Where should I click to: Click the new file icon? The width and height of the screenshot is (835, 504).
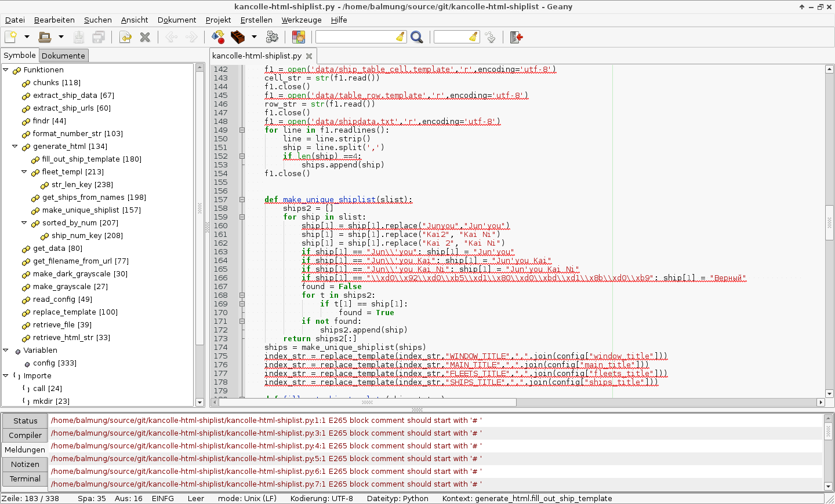[x=11, y=37]
